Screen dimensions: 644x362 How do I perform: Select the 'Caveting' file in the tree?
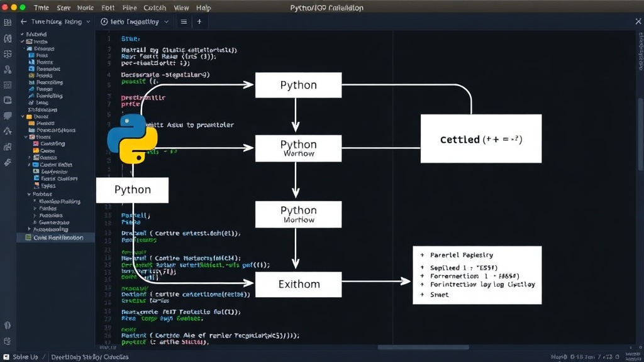point(53,144)
